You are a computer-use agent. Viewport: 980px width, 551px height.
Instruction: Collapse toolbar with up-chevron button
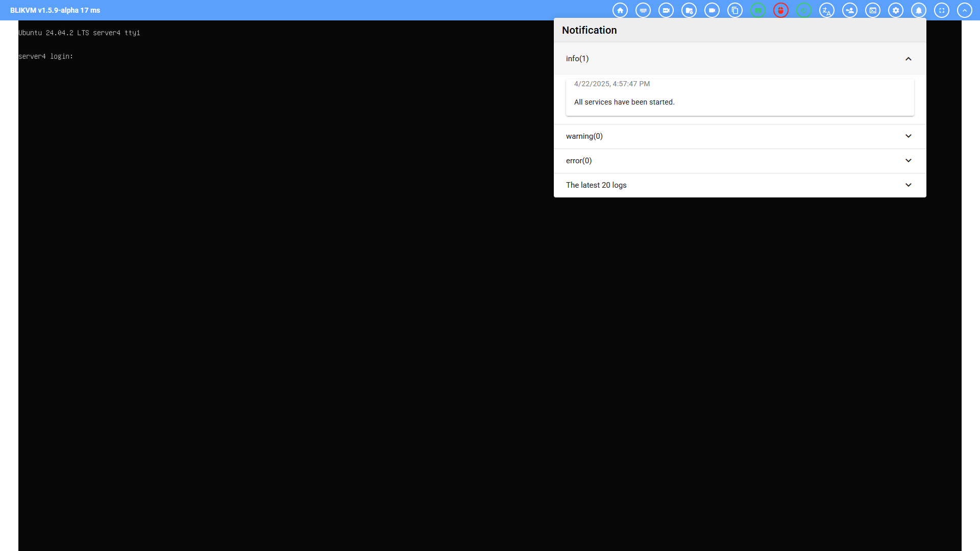click(x=965, y=10)
